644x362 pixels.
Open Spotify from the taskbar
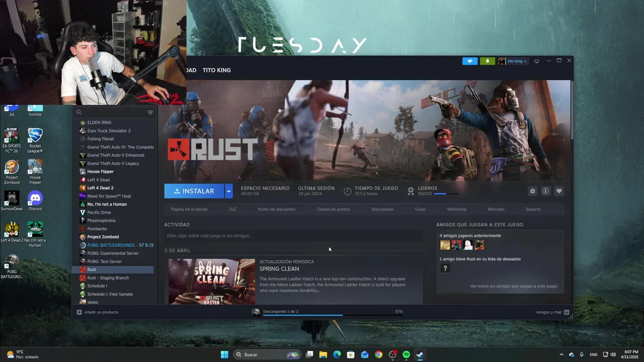[406, 354]
